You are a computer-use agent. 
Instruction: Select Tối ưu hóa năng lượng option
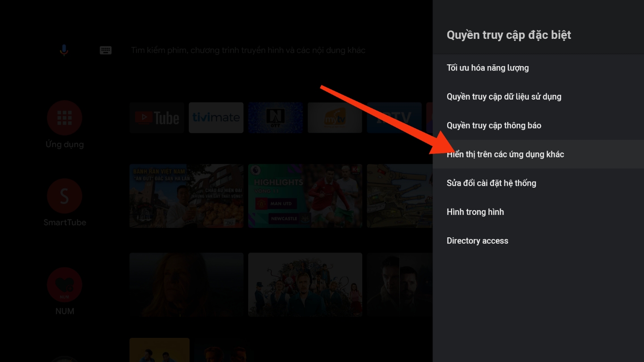(x=538, y=68)
